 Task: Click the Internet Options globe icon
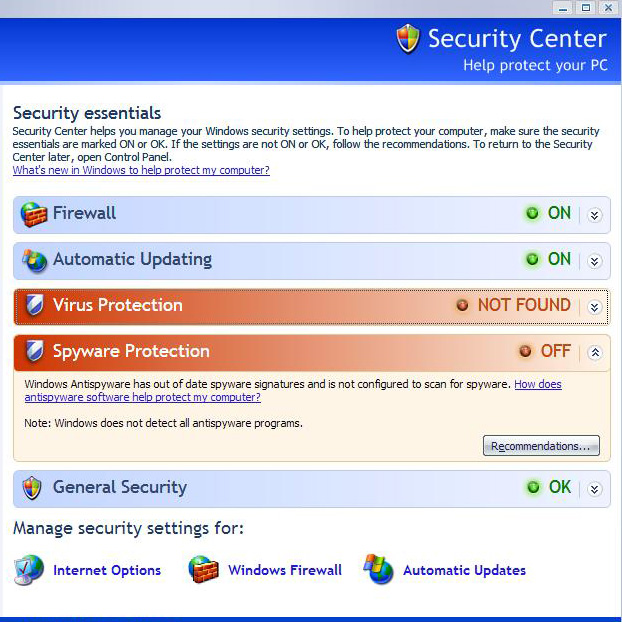click(x=29, y=570)
